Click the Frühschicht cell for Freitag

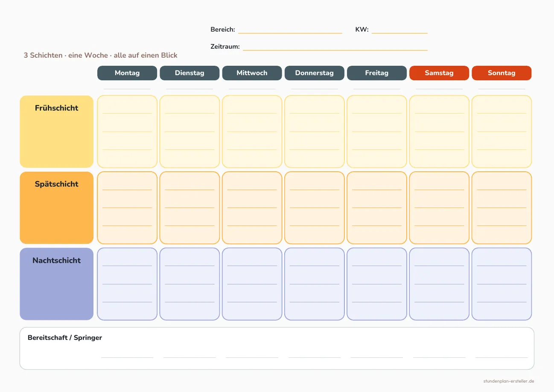[377, 132]
